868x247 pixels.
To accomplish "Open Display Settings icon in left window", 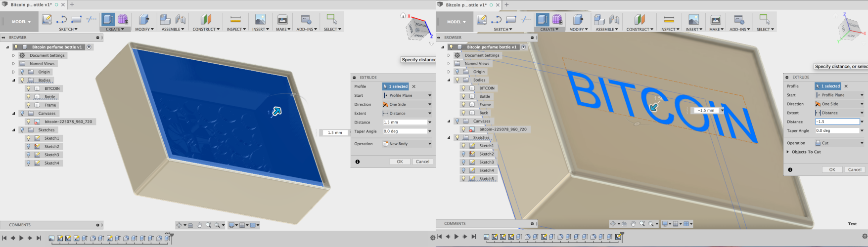I will (231, 225).
